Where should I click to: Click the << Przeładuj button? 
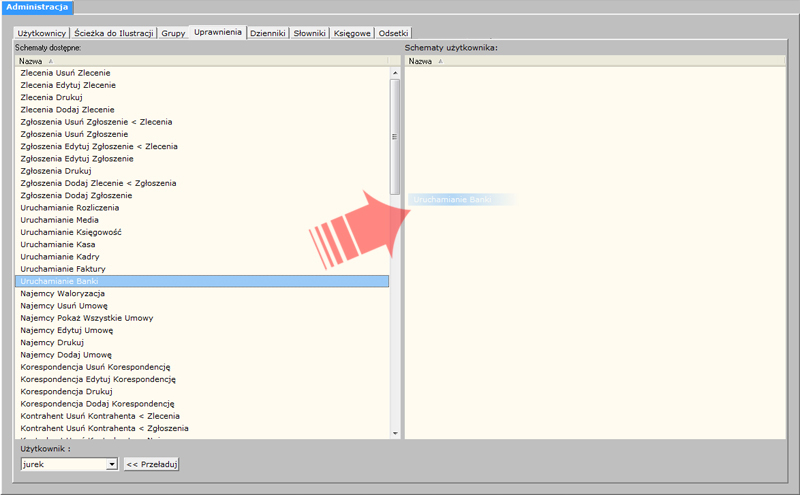[x=151, y=464]
